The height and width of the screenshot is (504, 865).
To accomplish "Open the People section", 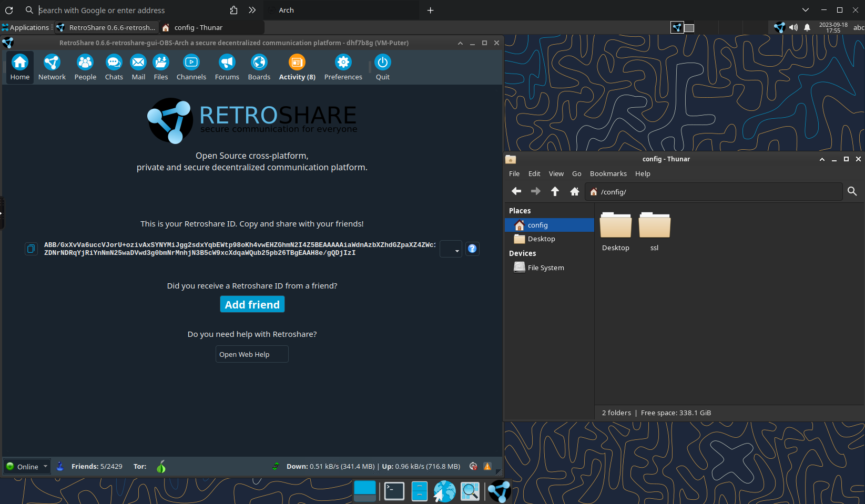I will (x=85, y=67).
